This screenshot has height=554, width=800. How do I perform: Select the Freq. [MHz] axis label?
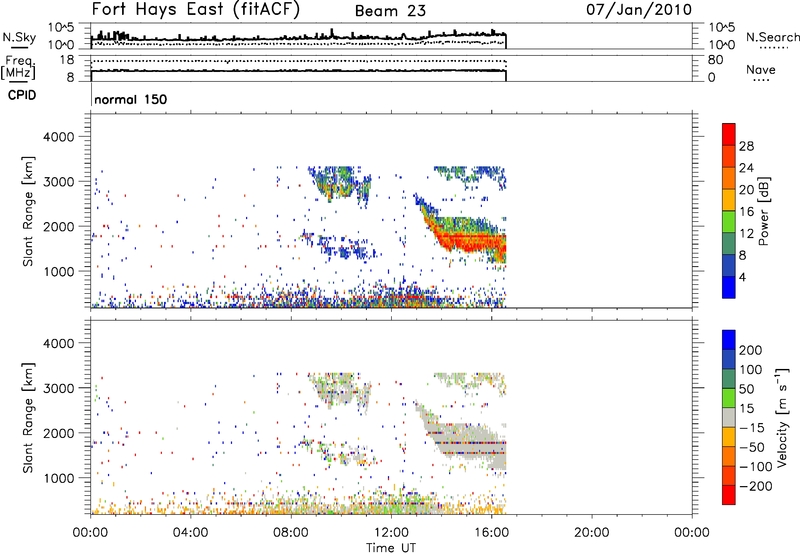tap(18, 67)
